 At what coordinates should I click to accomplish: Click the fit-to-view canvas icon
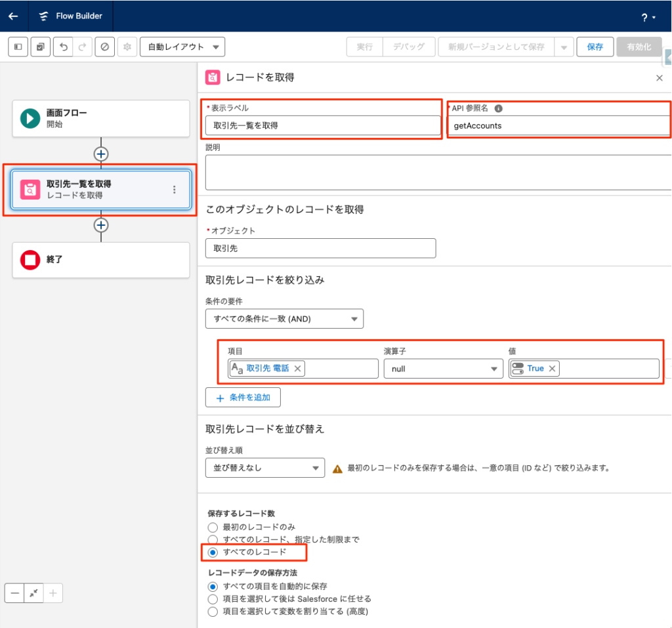(33, 593)
